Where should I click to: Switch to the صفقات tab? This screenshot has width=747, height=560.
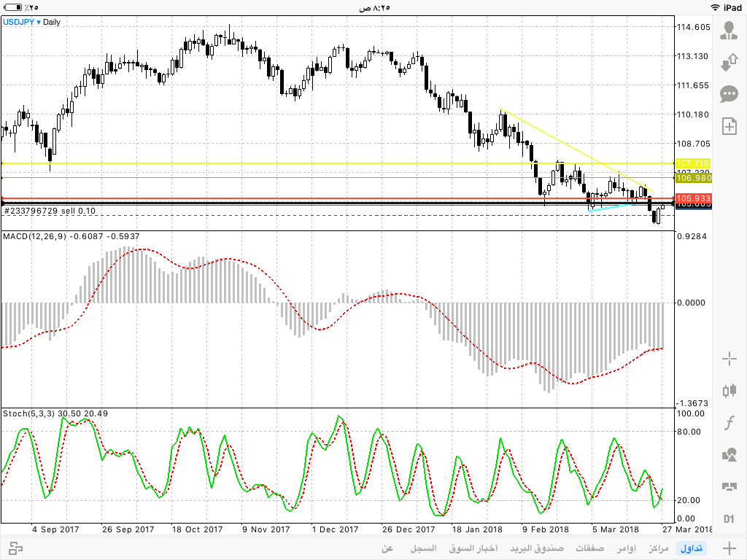[589, 548]
